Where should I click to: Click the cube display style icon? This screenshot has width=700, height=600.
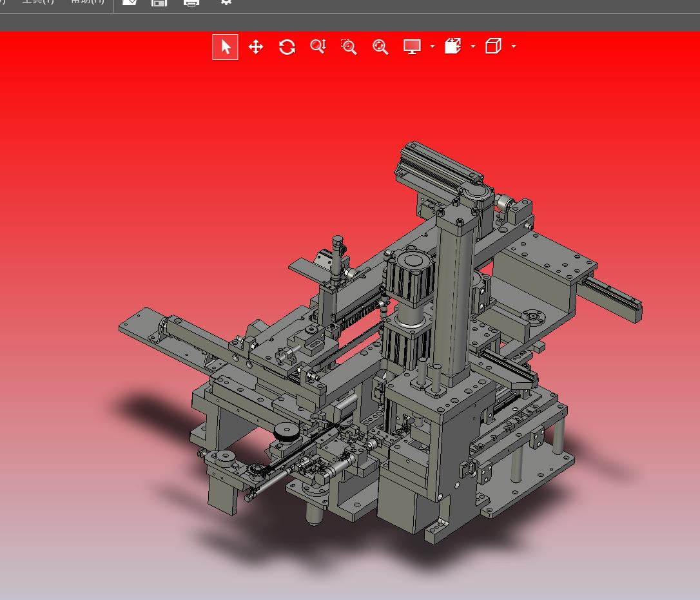pyautogui.click(x=493, y=46)
